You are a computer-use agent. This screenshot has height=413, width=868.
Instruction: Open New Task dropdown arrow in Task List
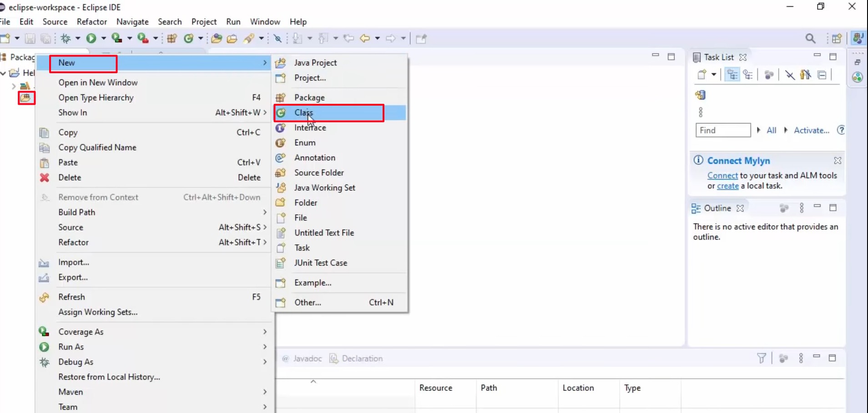pos(713,75)
